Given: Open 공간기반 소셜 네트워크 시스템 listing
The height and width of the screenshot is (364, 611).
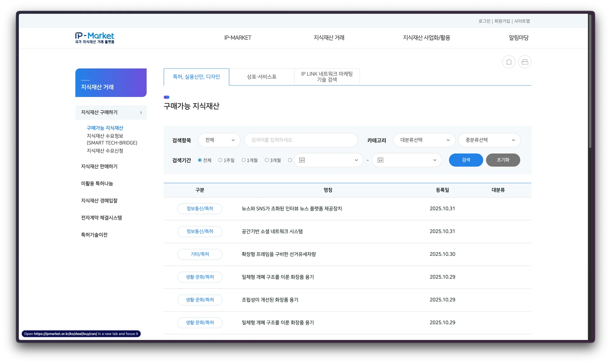Looking at the screenshot, I should (x=272, y=231).
